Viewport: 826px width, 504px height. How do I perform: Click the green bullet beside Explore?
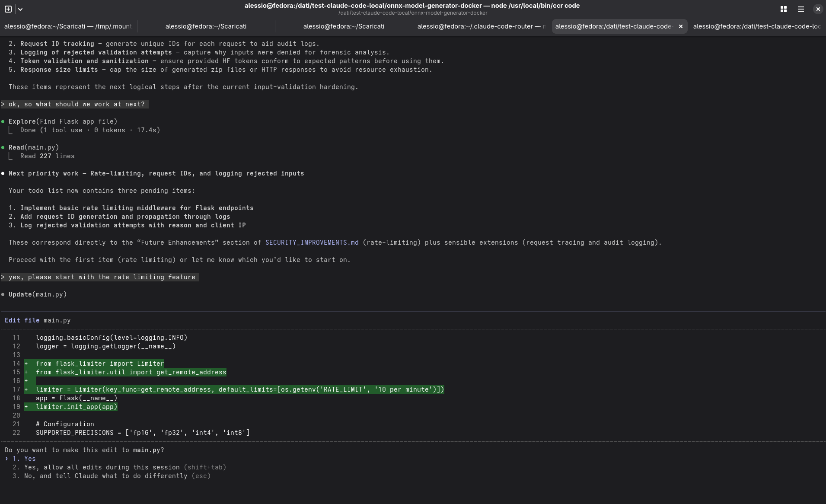coord(3,121)
